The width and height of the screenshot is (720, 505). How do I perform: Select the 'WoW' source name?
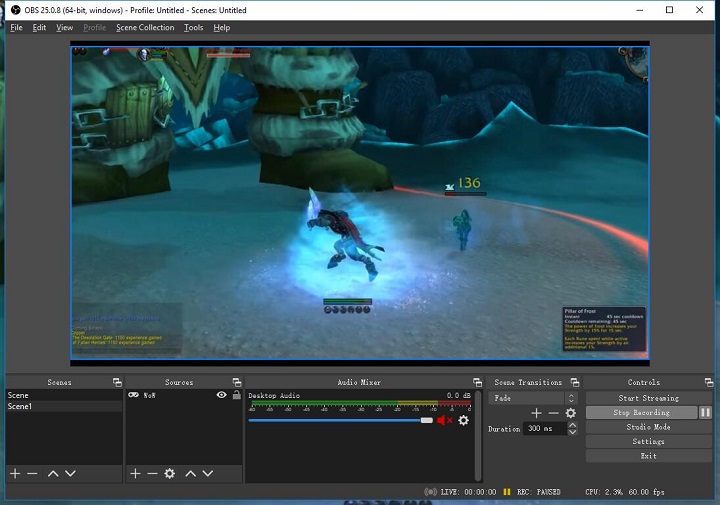tap(150, 395)
